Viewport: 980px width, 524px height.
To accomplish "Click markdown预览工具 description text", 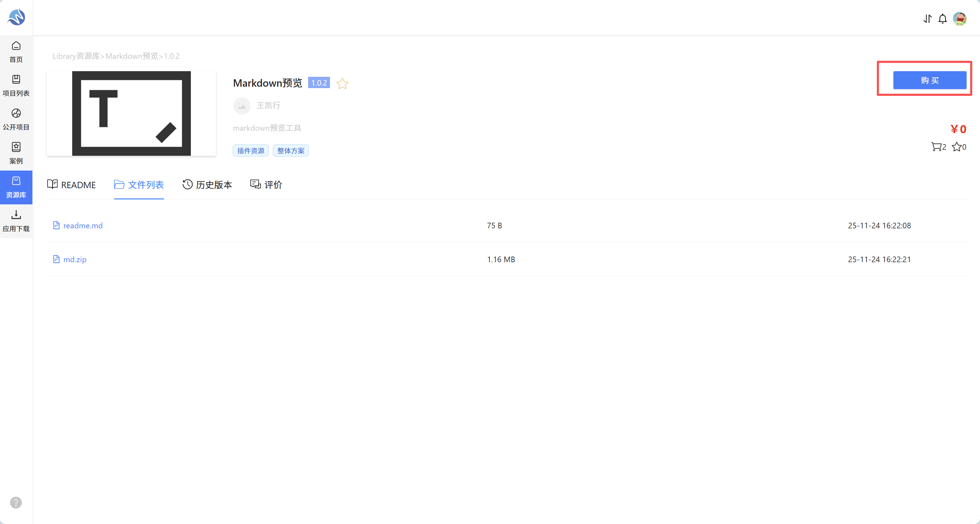I will pos(267,128).
